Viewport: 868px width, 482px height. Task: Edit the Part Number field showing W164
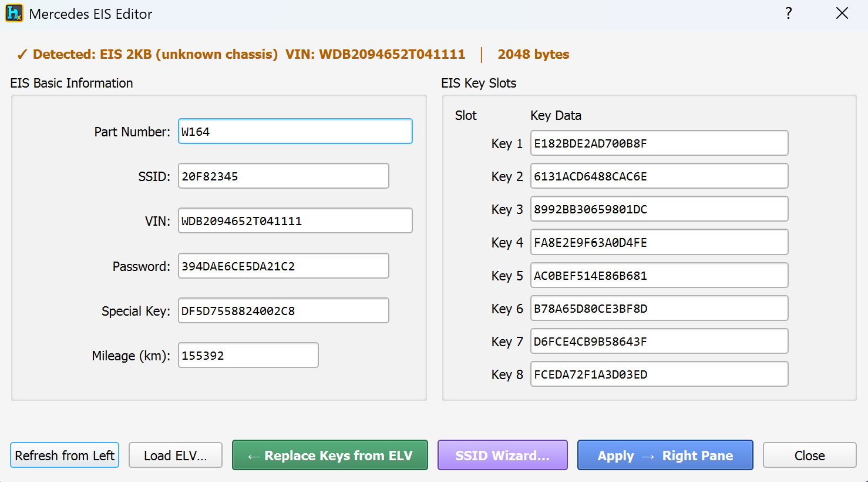295,131
